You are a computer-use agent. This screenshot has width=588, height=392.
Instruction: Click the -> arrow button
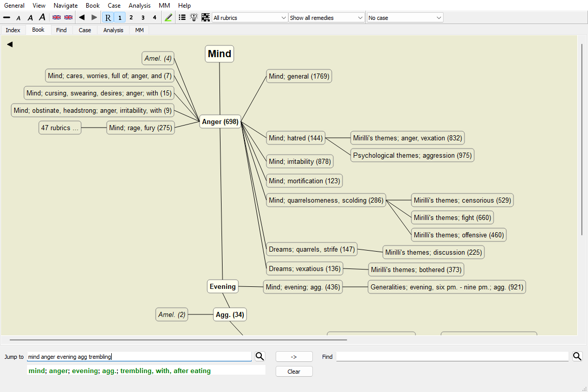coord(294,357)
